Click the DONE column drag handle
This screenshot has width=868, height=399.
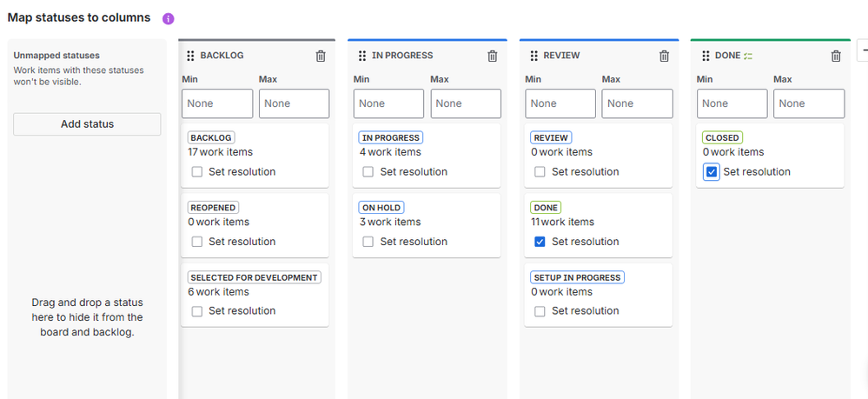click(x=706, y=56)
